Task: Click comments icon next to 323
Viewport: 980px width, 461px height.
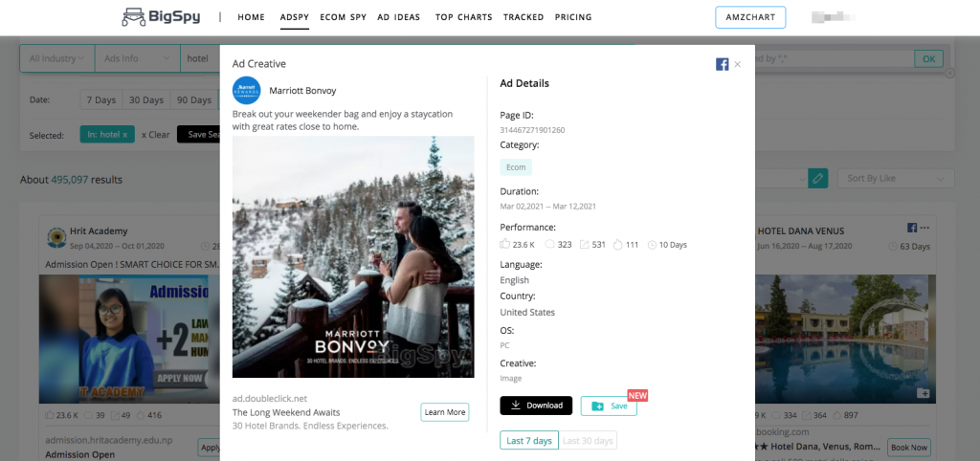Action: [x=549, y=244]
